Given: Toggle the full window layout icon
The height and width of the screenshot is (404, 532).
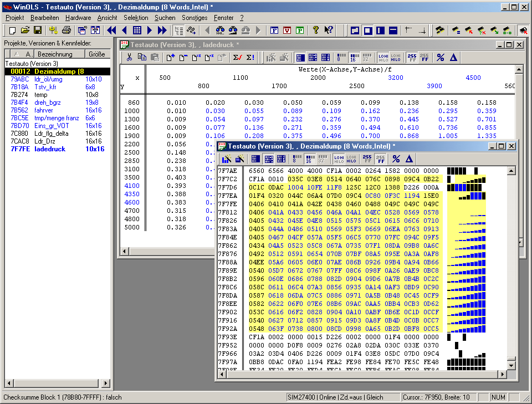Looking at the screenshot, I should 368,30.
